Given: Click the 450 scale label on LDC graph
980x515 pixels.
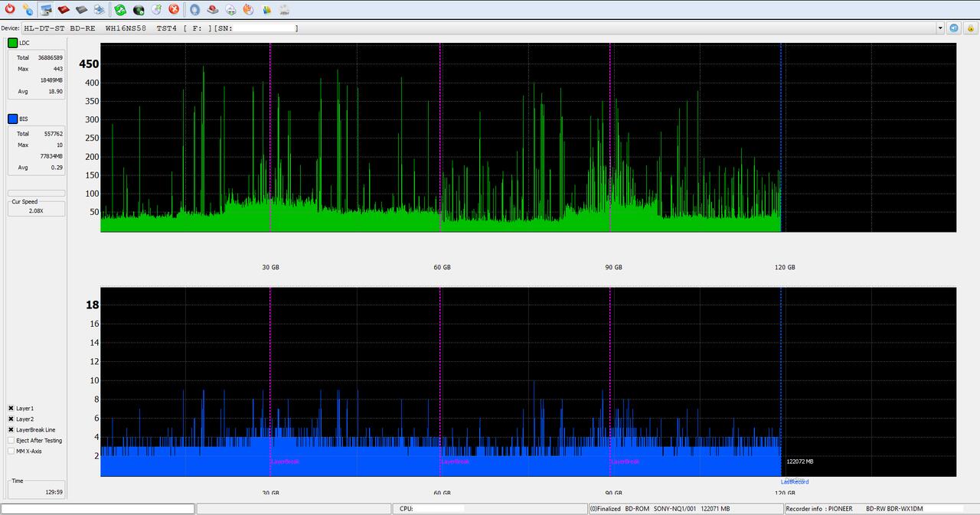Looking at the screenshot, I should (x=89, y=64).
